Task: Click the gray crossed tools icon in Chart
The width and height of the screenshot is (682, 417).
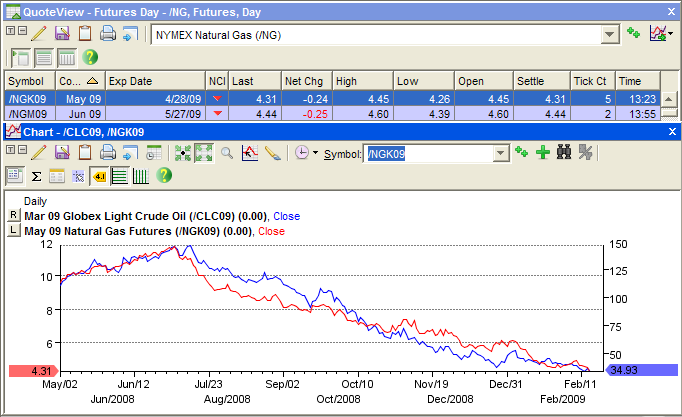Action: pyautogui.click(x=585, y=153)
